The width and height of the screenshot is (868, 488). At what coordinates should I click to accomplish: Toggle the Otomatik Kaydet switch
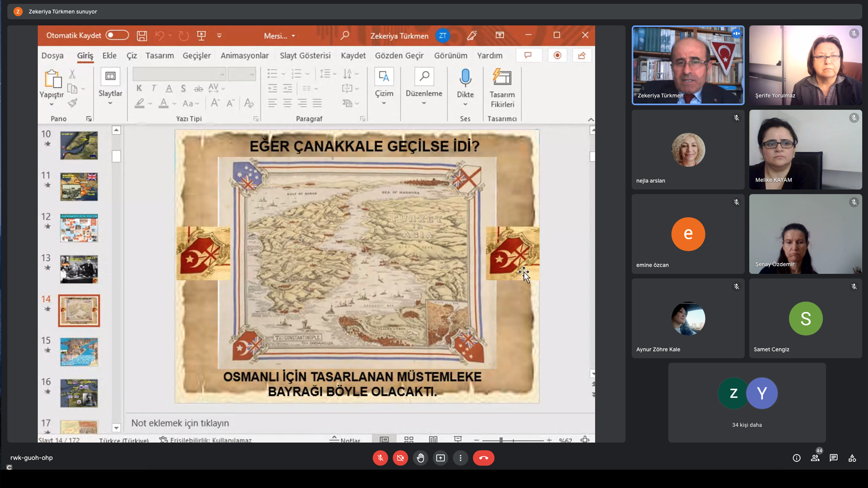(x=117, y=35)
